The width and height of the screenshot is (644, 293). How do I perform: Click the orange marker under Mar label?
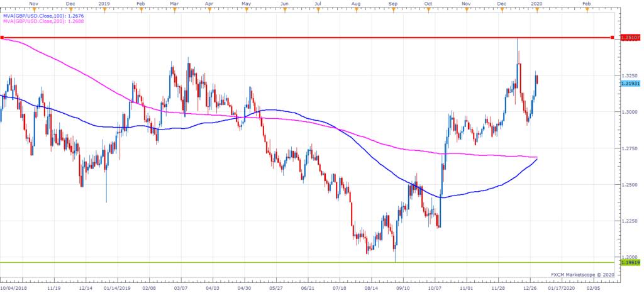[174, 10]
